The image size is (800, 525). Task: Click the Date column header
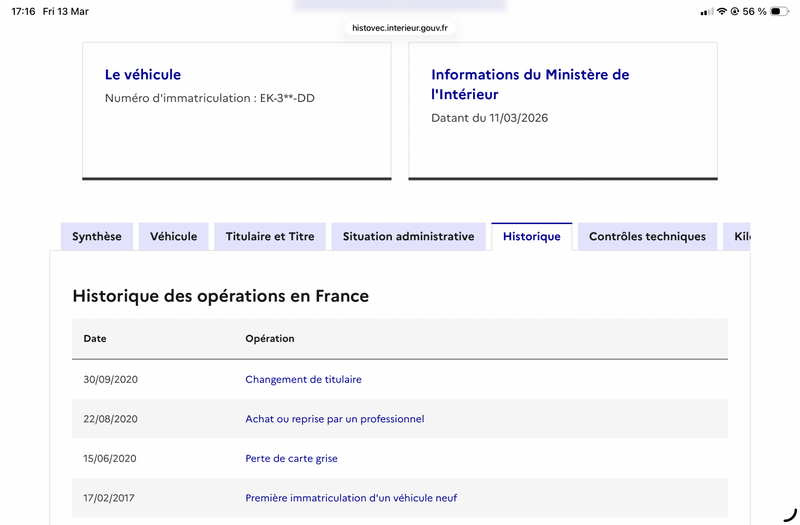(95, 339)
